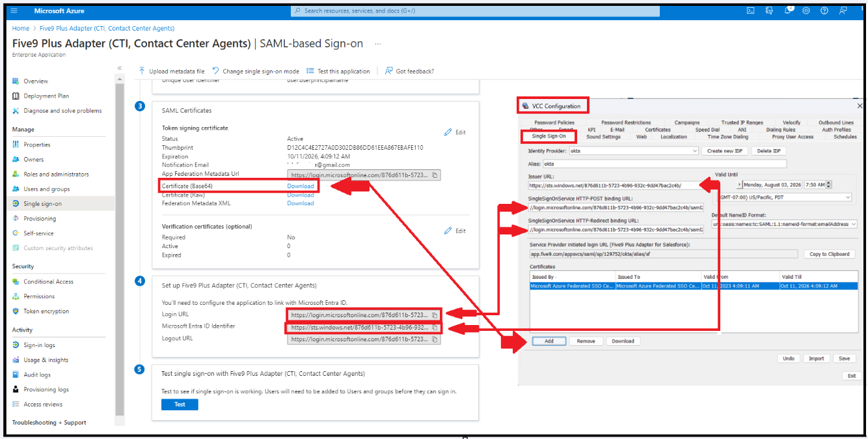868x439 pixels.
Task: Click the blue Test button
Action: point(180,404)
